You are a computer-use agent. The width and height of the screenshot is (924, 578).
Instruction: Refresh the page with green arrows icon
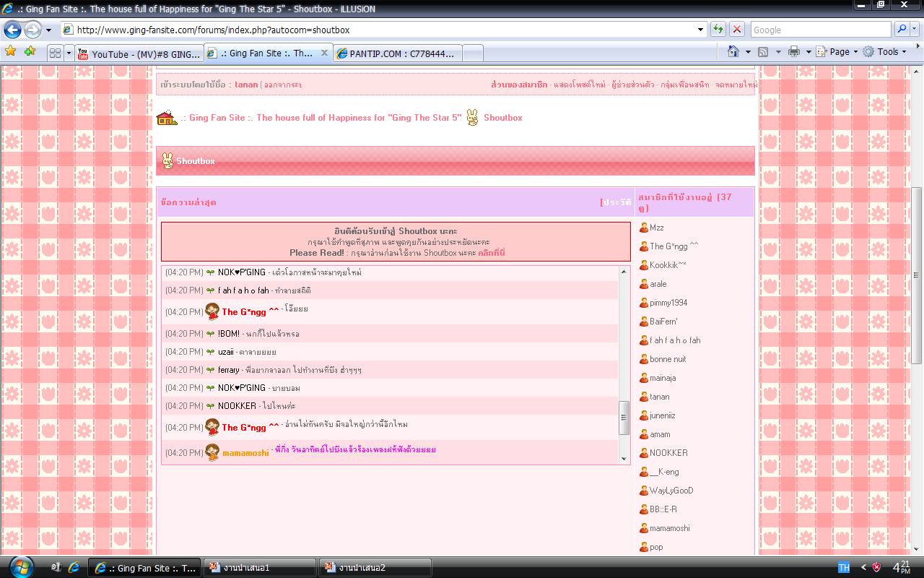(x=718, y=30)
